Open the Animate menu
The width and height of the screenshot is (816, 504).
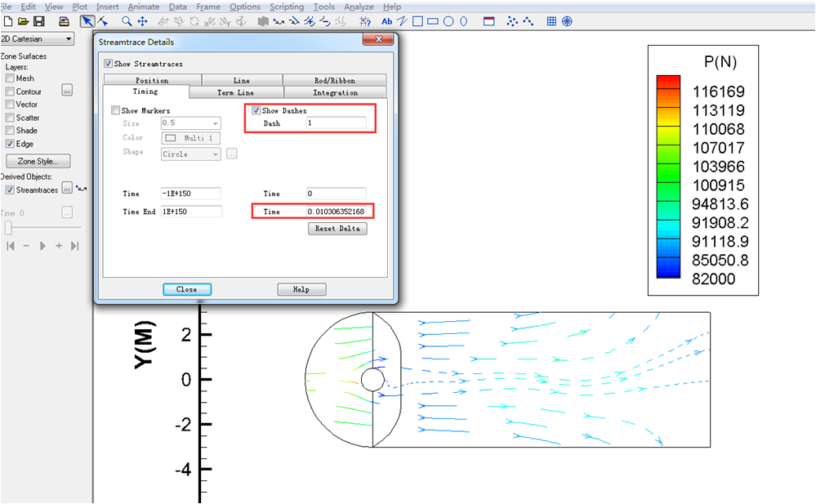[x=144, y=7]
